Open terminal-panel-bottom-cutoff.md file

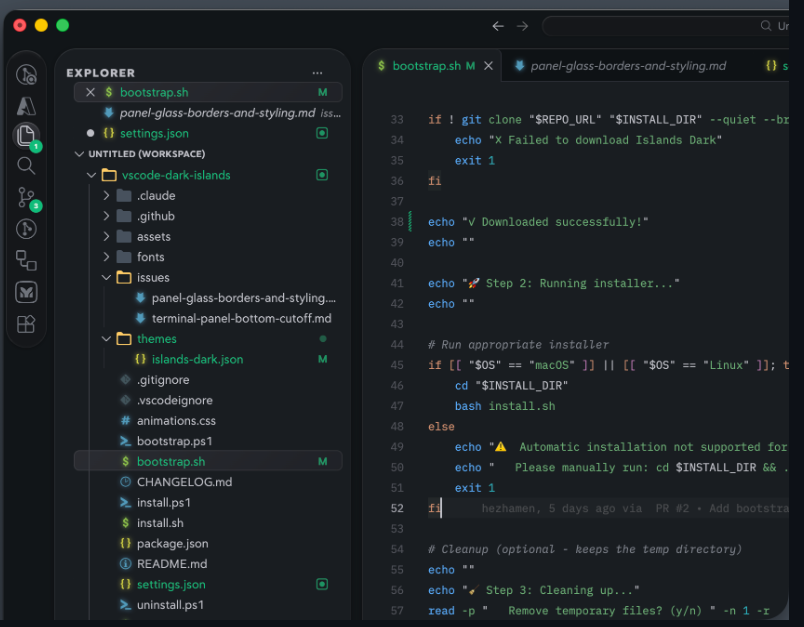pos(208,318)
